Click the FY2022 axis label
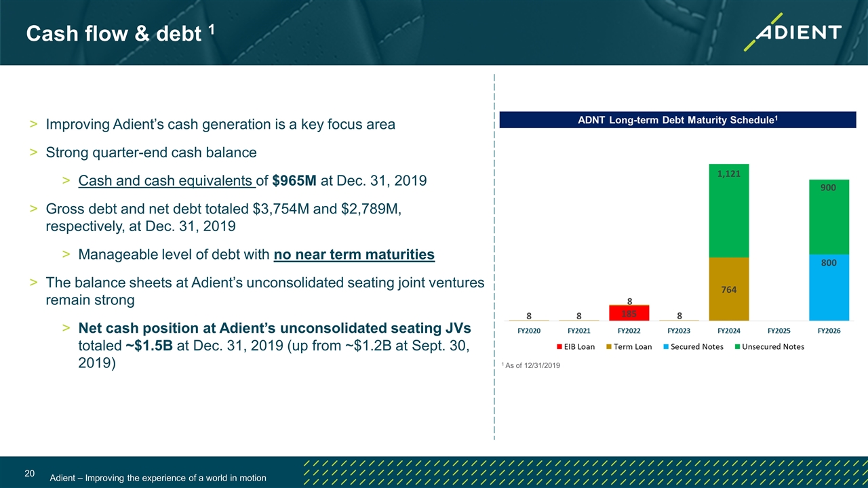This screenshot has width=868, height=488. click(629, 331)
